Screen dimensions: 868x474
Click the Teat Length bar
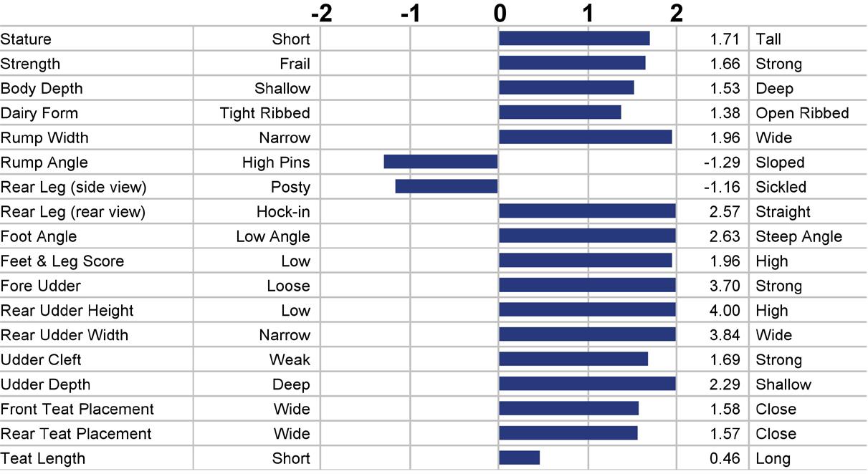[x=520, y=458]
